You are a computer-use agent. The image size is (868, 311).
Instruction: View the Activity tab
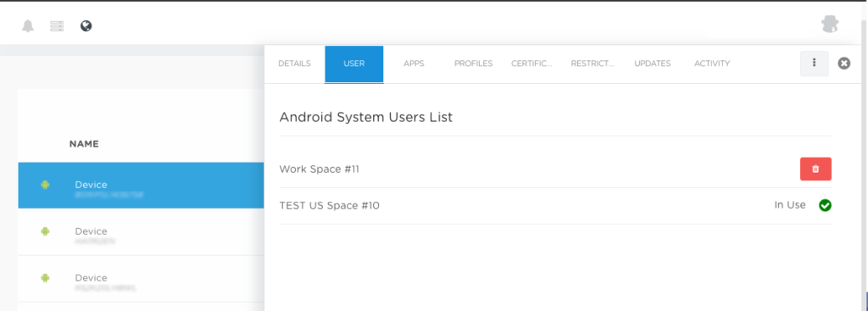(712, 64)
